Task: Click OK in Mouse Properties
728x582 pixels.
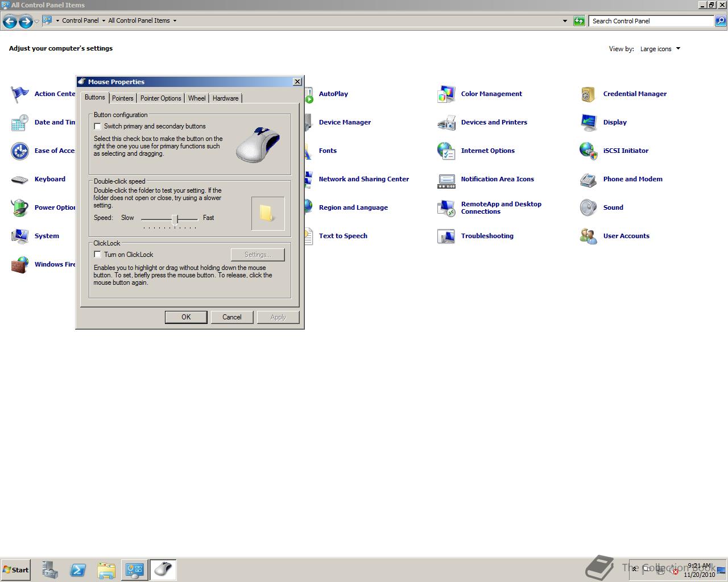Action: (x=186, y=317)
